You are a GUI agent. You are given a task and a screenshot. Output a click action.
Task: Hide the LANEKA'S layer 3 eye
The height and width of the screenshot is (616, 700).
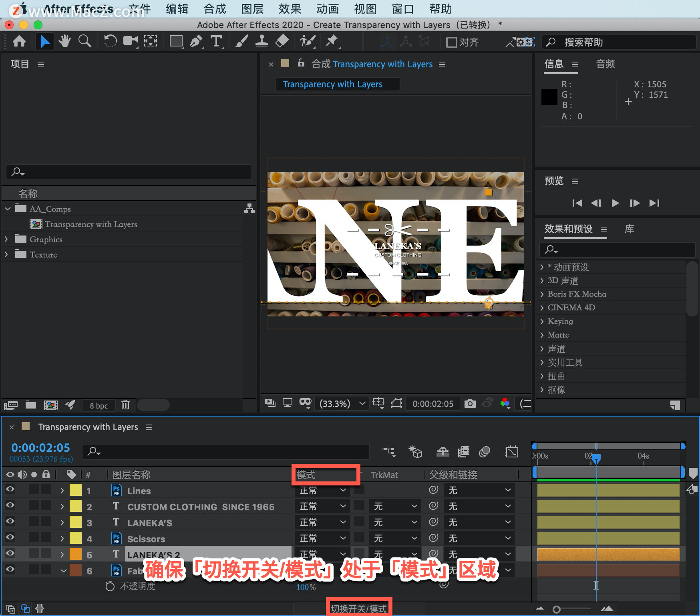tap(10, 521)
